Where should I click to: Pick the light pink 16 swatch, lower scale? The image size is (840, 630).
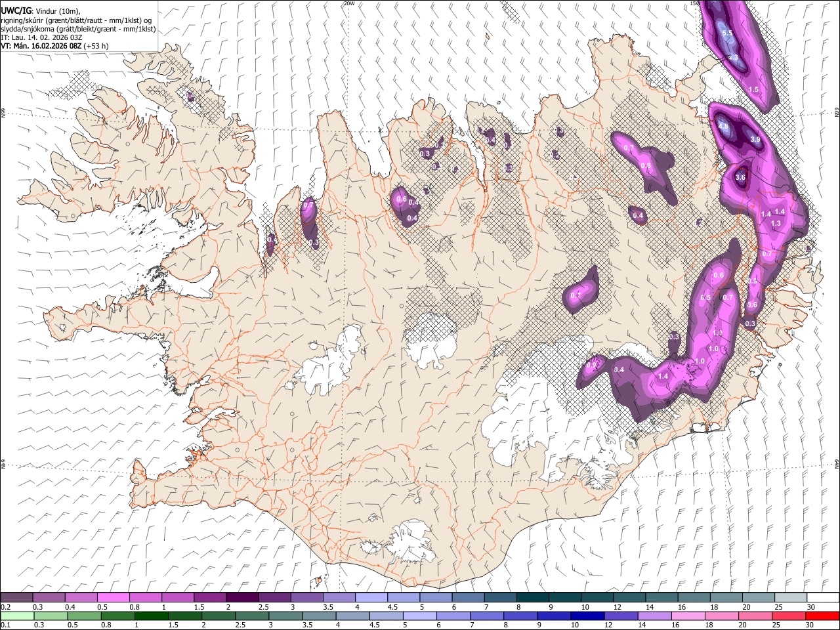pyautogui.click(x=688, y=616)
